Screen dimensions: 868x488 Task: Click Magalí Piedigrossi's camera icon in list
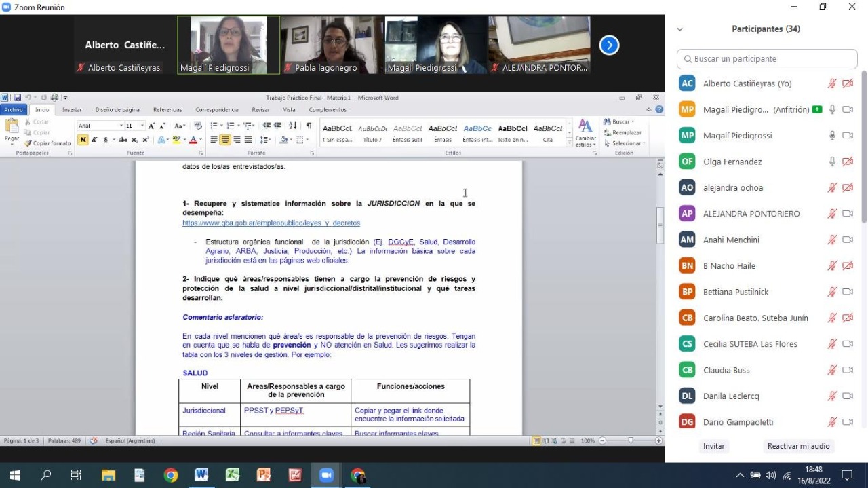tap(848, 136)
